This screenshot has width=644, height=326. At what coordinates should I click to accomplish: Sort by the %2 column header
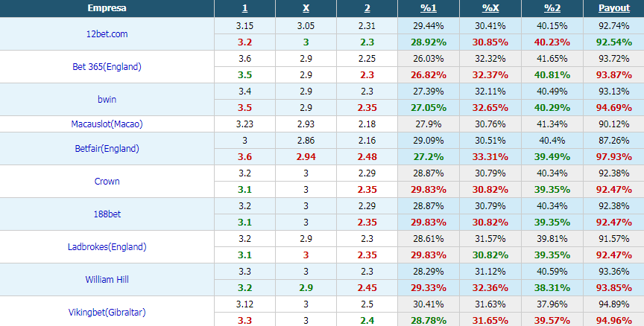point(552,8)
